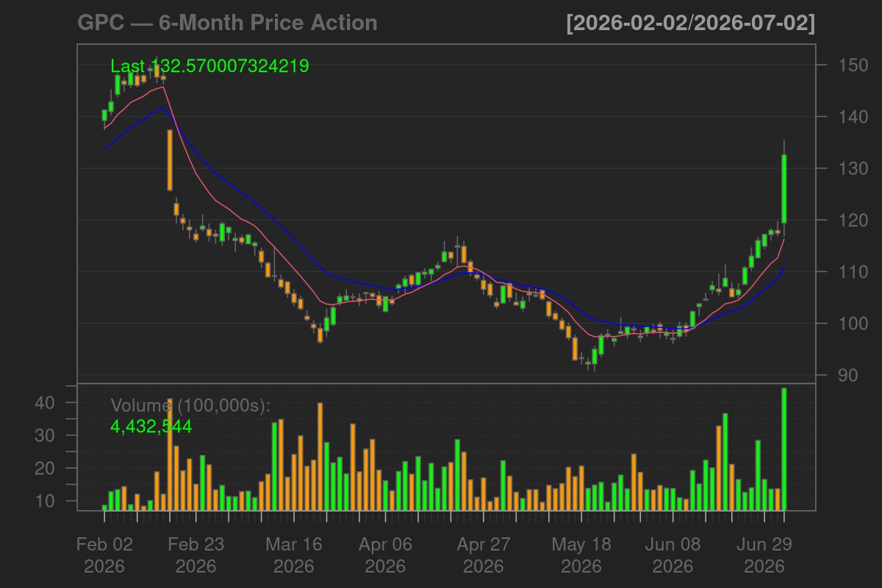
Task: Click the Mar 16 2026 date label
Action: (x=294, y=556)
